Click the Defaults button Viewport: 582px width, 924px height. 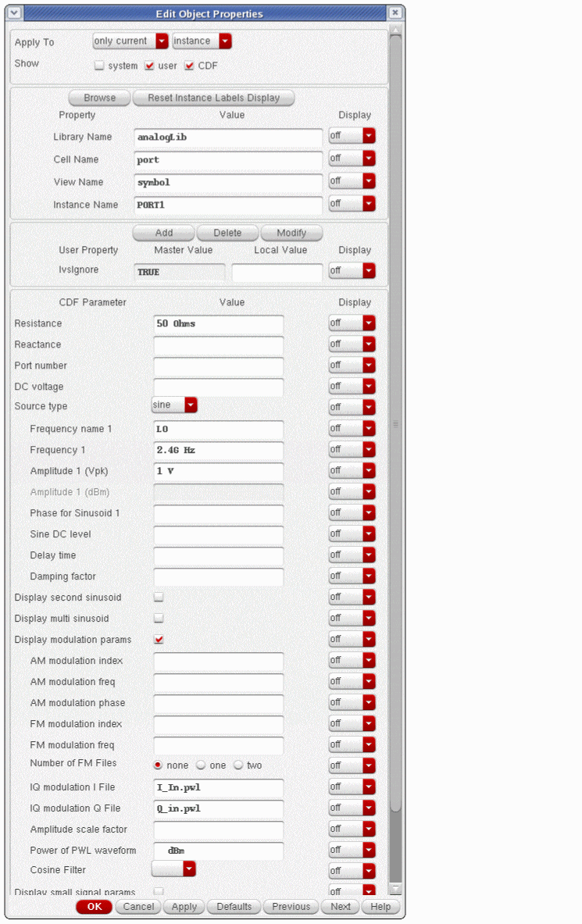click(234, 906)
